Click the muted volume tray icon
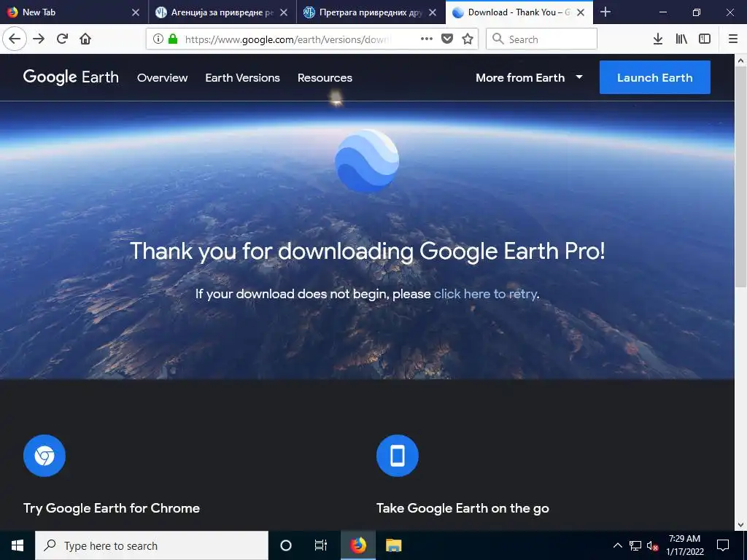Image resolution: width=747 pixels, height=560 pixels. [652, 545]
